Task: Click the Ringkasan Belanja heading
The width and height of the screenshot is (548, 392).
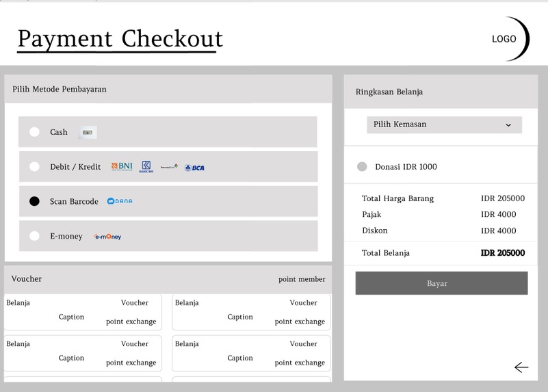Action: coord(389,92)
